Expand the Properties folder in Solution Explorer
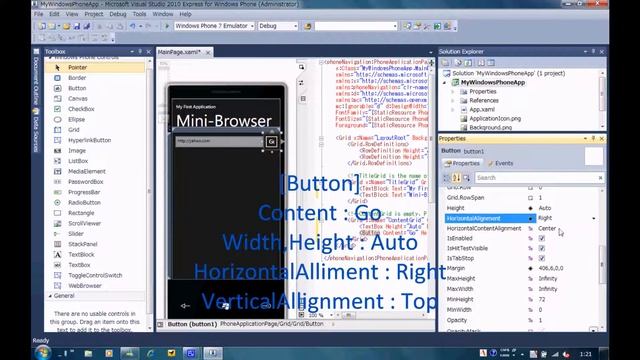The image size is (640, 360). pyautogui.click(x=453, y=91)
